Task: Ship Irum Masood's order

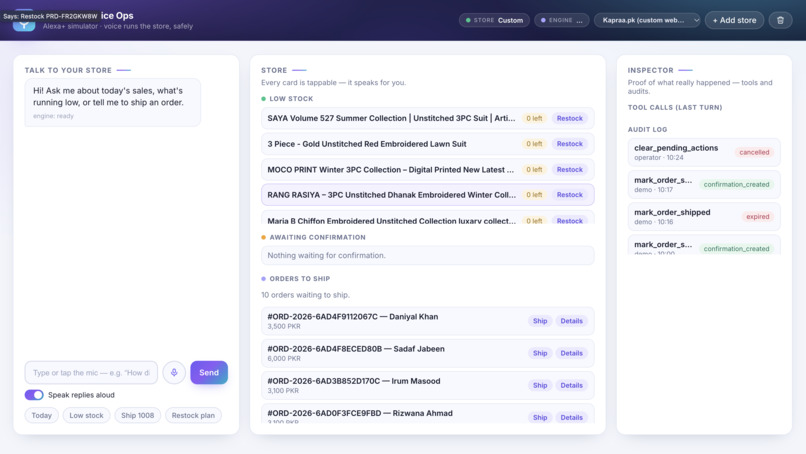Action: [540, 385]
